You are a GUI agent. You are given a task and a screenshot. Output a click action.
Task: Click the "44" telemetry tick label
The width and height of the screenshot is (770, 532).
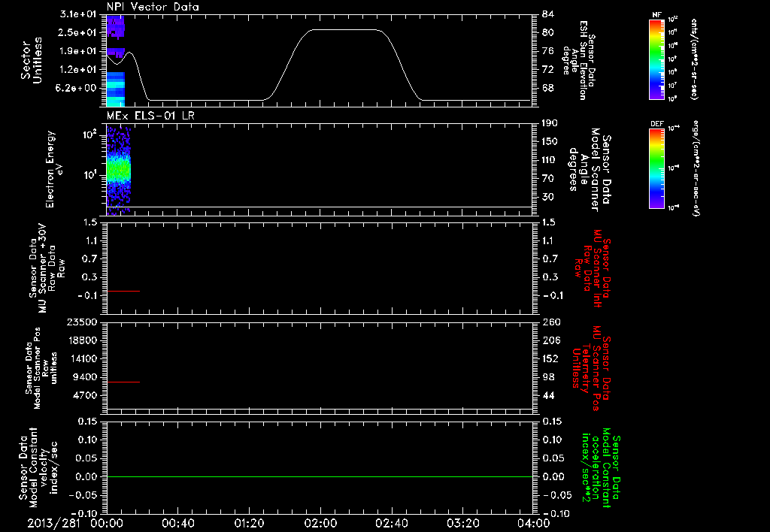coord(548,395)
